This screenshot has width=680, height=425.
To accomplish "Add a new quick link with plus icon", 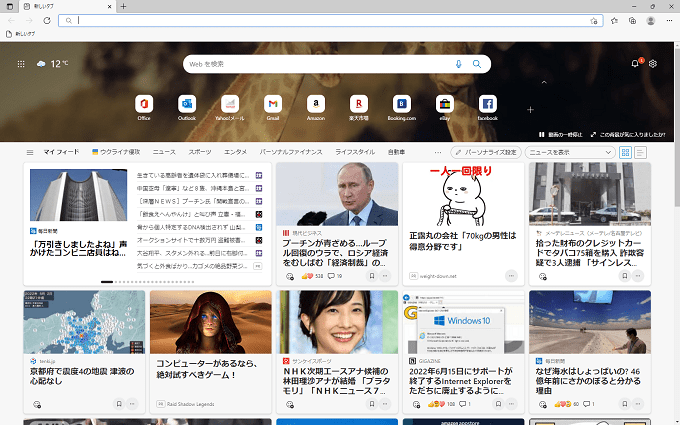I will pyautogui.click(x=530, y=110).
